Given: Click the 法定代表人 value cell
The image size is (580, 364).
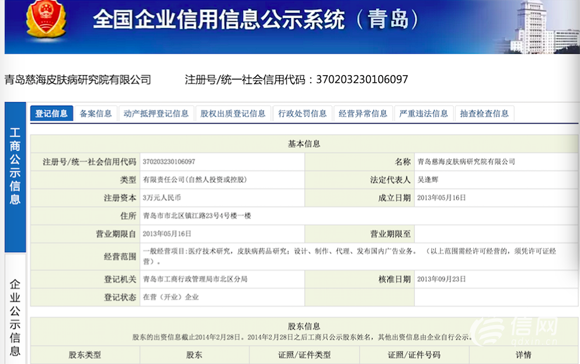Looking at the screenshot, I should point(496,180).
